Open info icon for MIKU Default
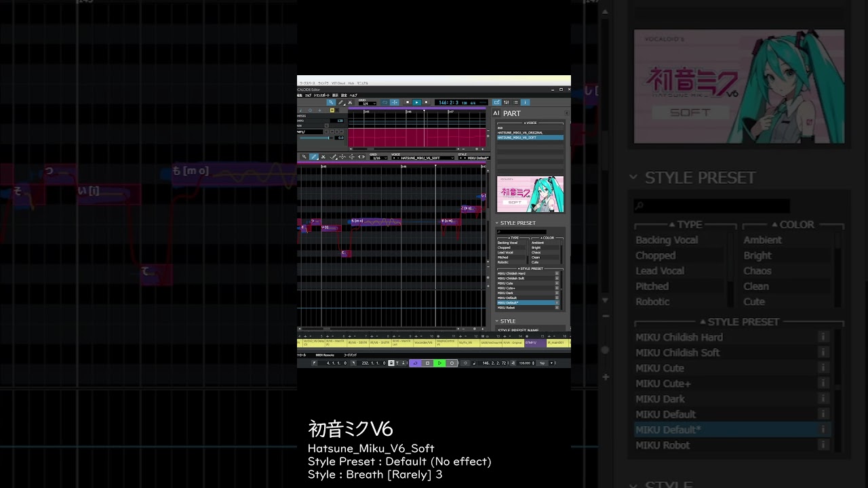 tap(557, 298)
